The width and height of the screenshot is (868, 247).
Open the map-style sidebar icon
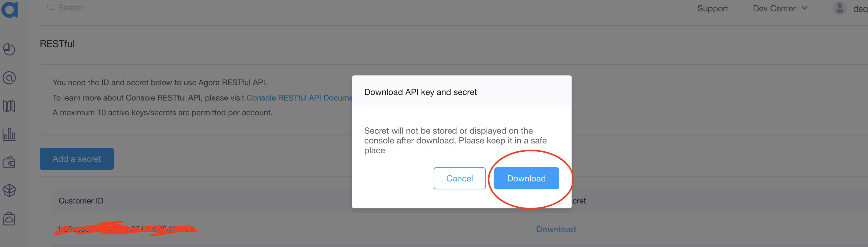click(x=9, y=106)
